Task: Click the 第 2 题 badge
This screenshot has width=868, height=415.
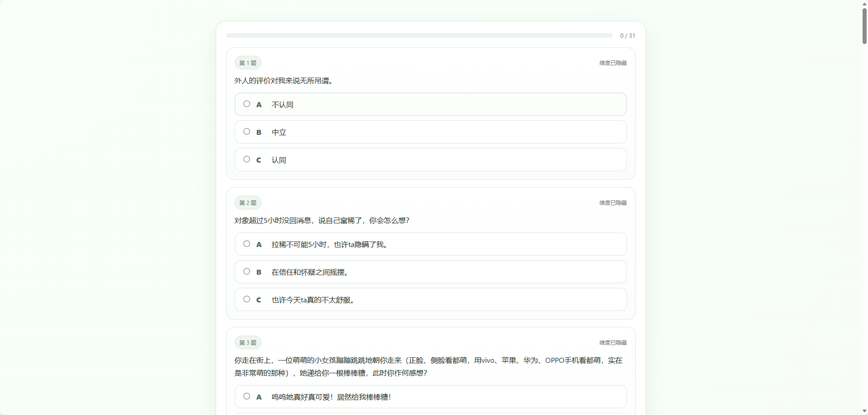Action: (248, 203)
